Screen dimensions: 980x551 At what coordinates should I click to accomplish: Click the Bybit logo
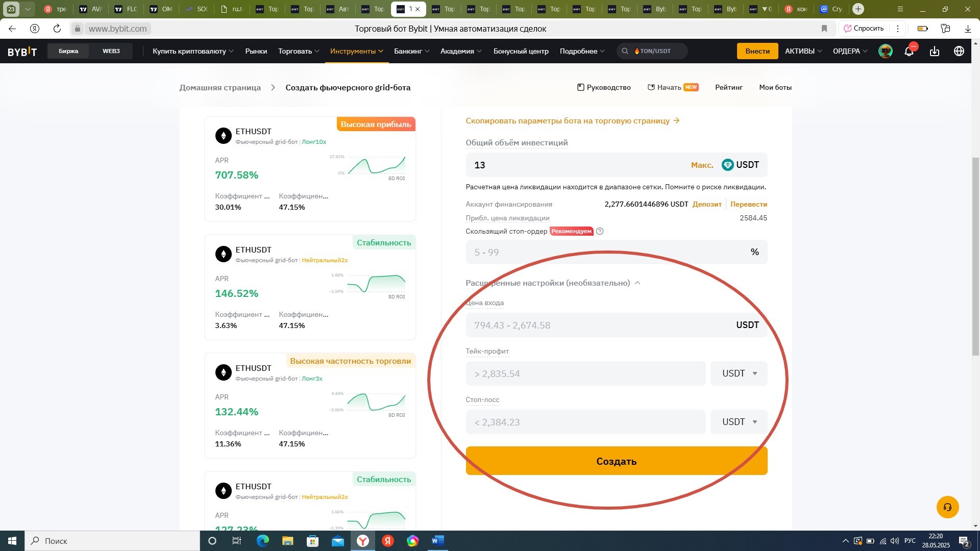point(22,51)
